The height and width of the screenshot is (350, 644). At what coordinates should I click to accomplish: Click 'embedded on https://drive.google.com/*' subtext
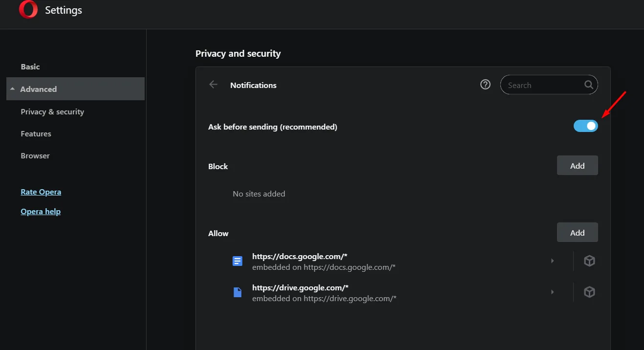click(324, 298)
